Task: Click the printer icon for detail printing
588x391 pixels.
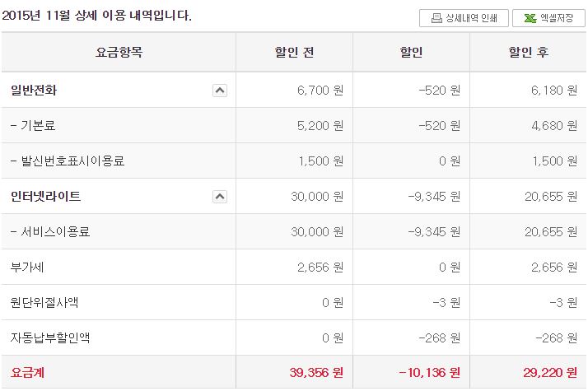Action: 436,18
